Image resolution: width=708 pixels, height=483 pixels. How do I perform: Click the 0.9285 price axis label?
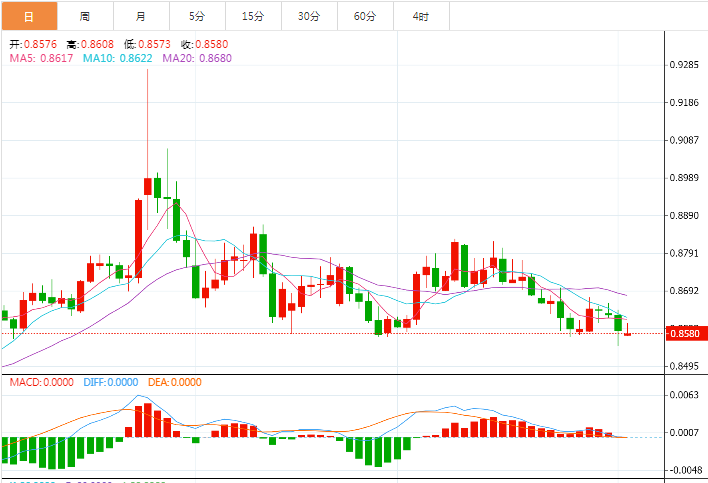pyautogui.click(x=684, y=65)
